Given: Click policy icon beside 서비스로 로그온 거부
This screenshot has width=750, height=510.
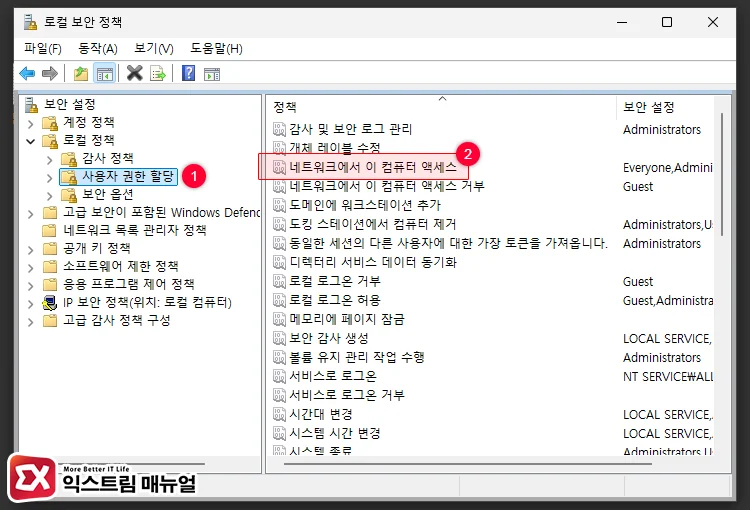Looking at the screenshot, I should (x=279, y=395).
